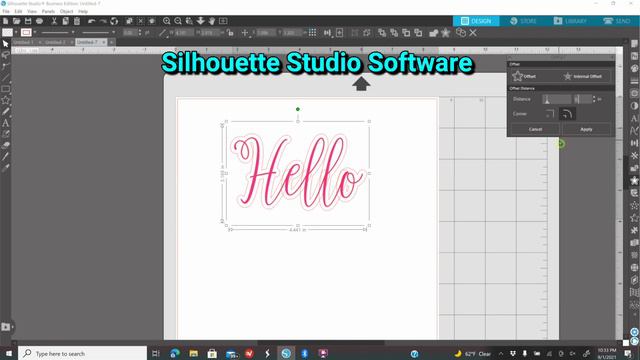Zoom in using the magnifier plus icon
This screenshot has height=360, width=640.
pos(167,21)
